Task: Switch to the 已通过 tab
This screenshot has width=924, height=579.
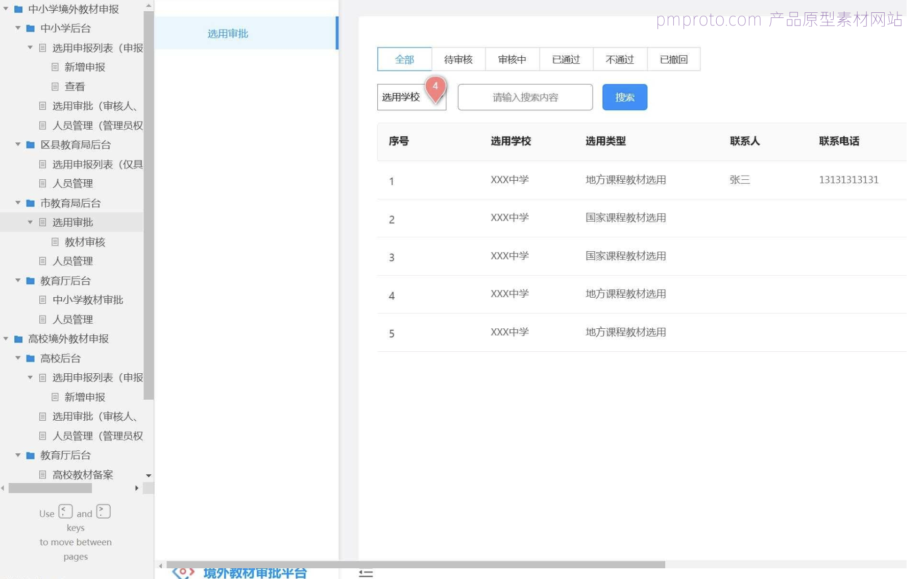Action: pyautogui.click(x=566, y=59)
